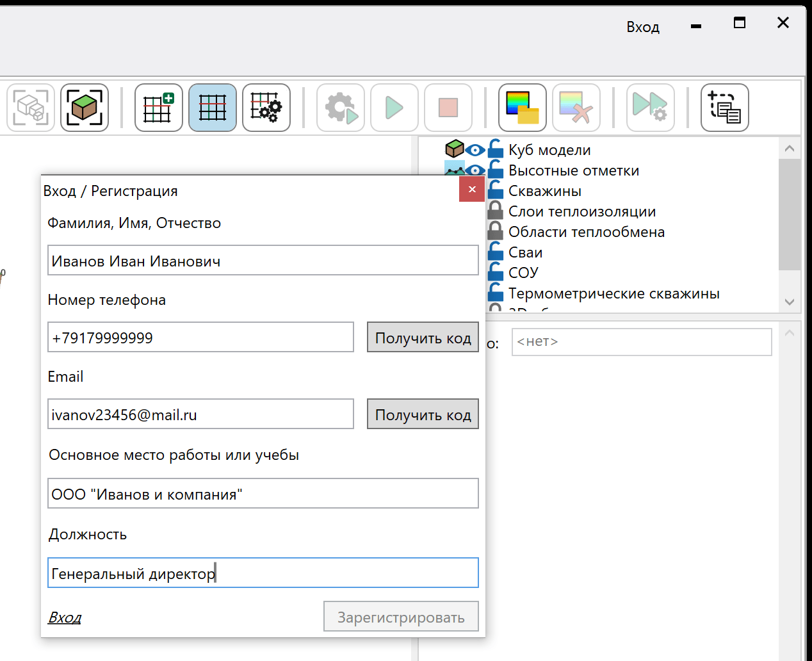Unlock the Слои теплоизоляции layer
Viewport: 812px width, 661px height.
(x=495, y=210)
